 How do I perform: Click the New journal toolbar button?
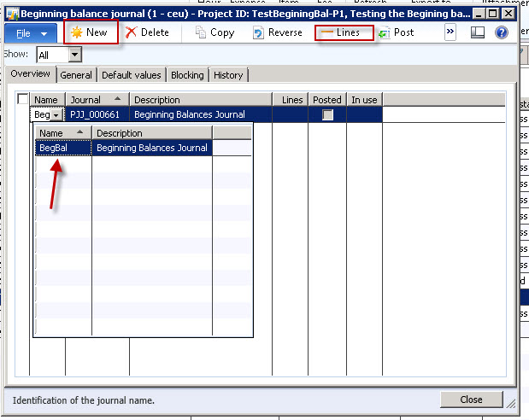[90, 32]
